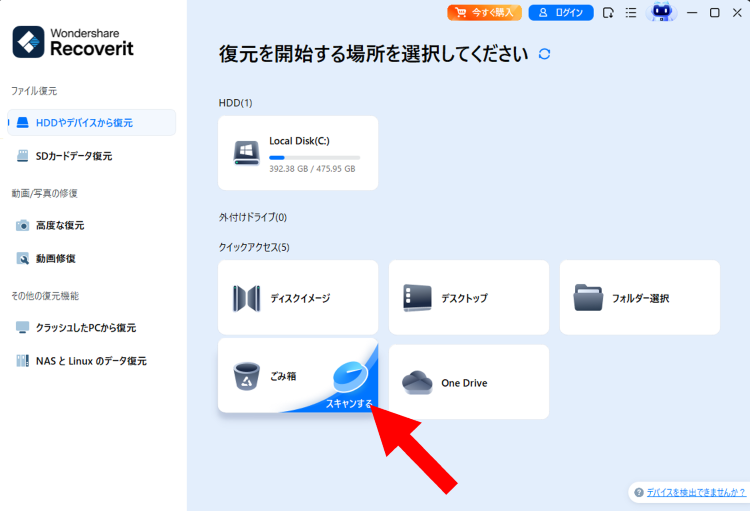Click the camera icon beside 高度な復元
The height and width of the screenshot is (511, 750).
click(22, 225)
